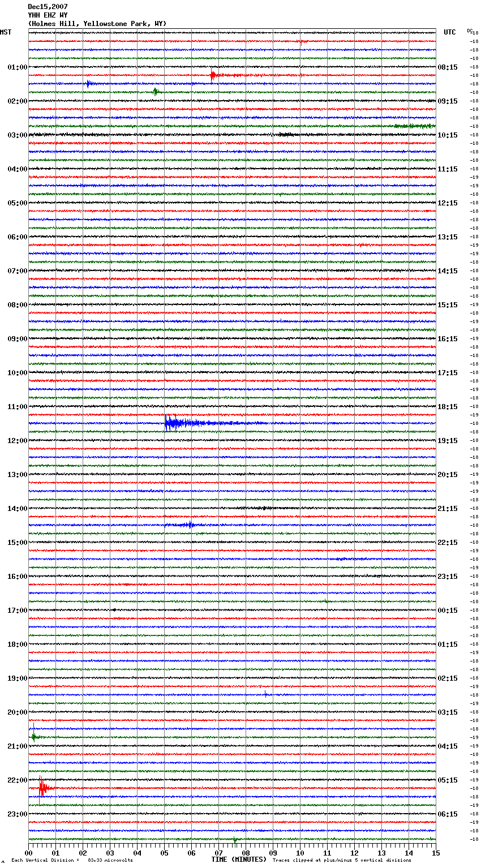The width and height of the screenshot is (481, 868).
Task: Select the 21:15 UTC time label
Action: pyautogui.click(x=448, y=509)
